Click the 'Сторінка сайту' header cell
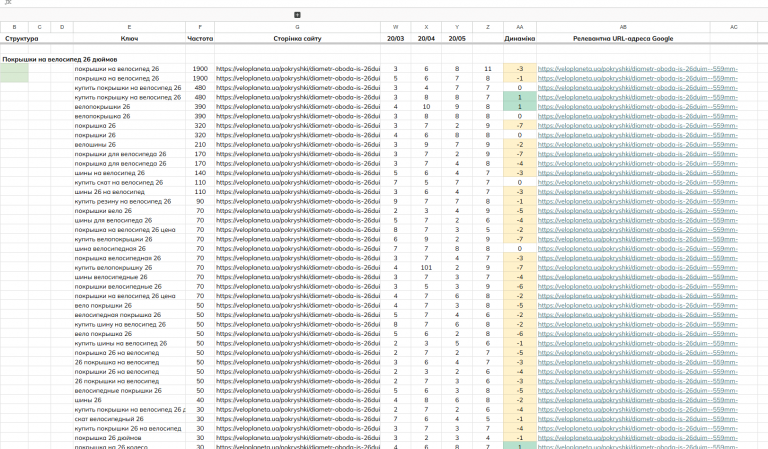The width and height of the screenshot is (768, 449). click(297, 38)
